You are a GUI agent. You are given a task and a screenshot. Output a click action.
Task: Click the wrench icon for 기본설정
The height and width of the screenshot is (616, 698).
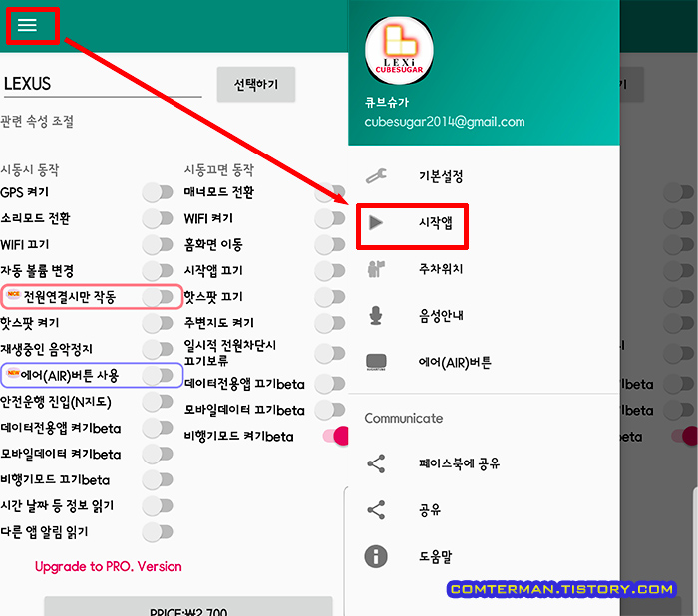(x=376, y=176)
